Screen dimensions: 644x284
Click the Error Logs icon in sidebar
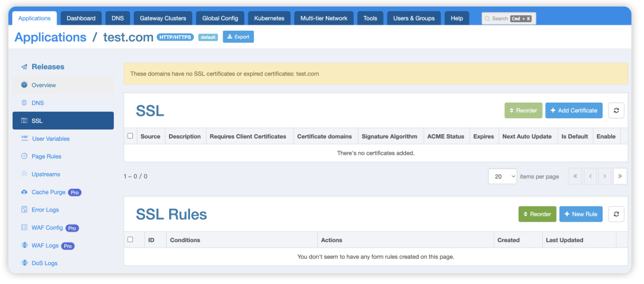(x=24, y=210)
